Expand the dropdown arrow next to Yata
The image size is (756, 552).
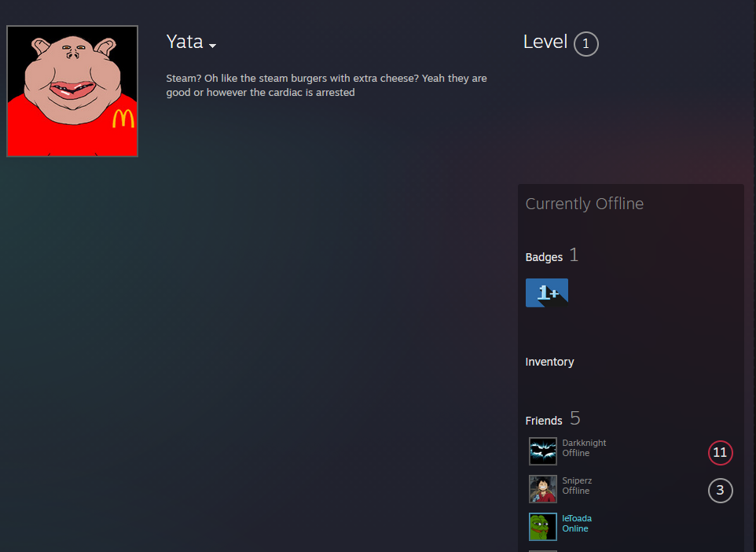pos(213,46)
